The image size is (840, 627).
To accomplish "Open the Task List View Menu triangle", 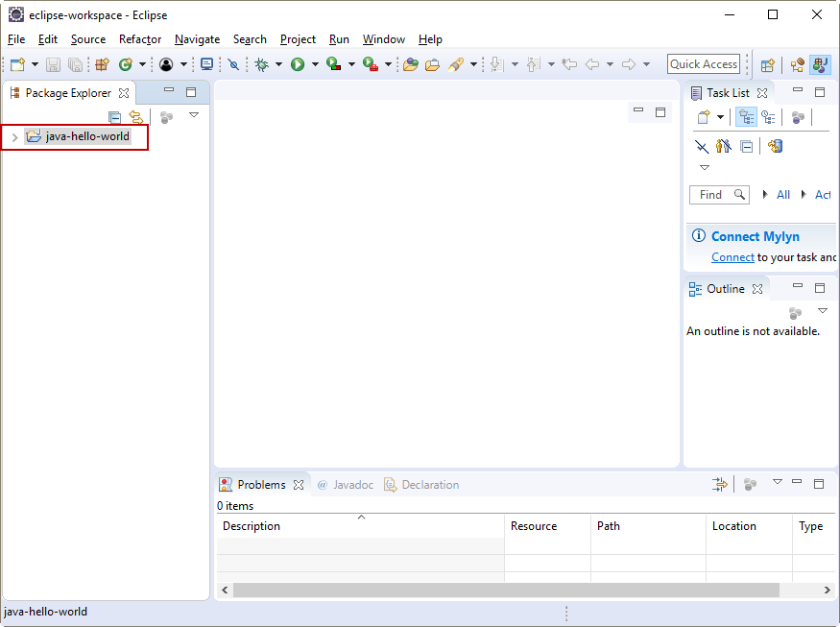I will point(705,168).
